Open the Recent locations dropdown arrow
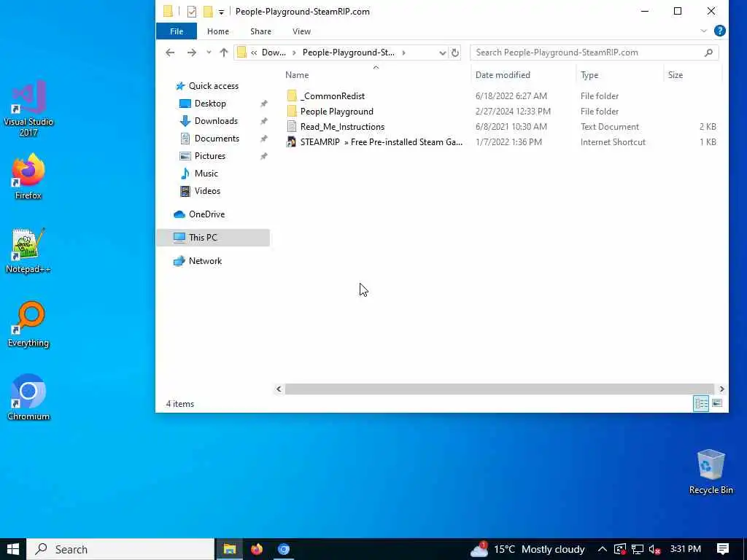 point(209,52)
